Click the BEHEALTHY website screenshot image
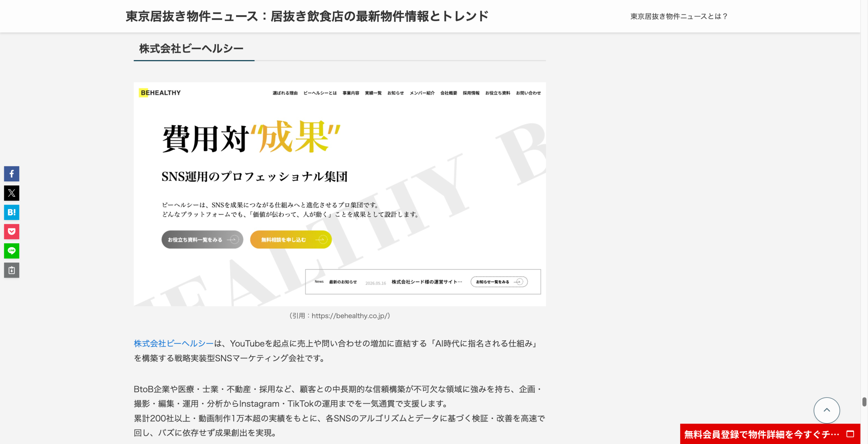The image size is (868, 444). 340,194
